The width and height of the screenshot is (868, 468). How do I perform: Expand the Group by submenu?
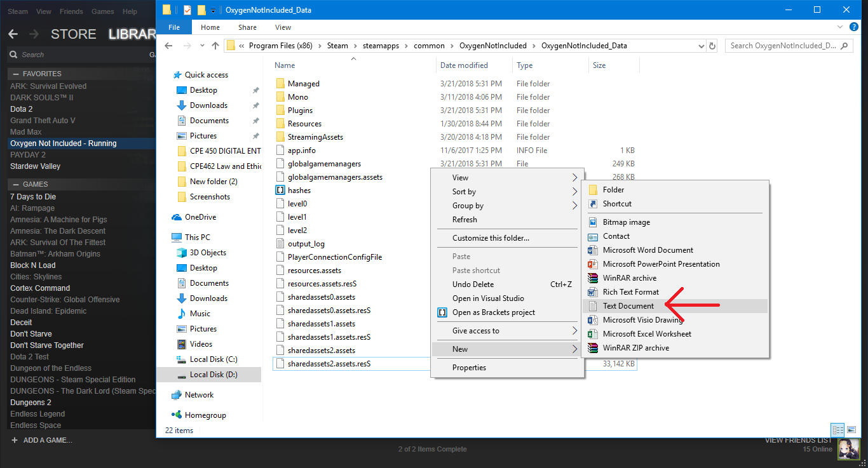[507, 206]
